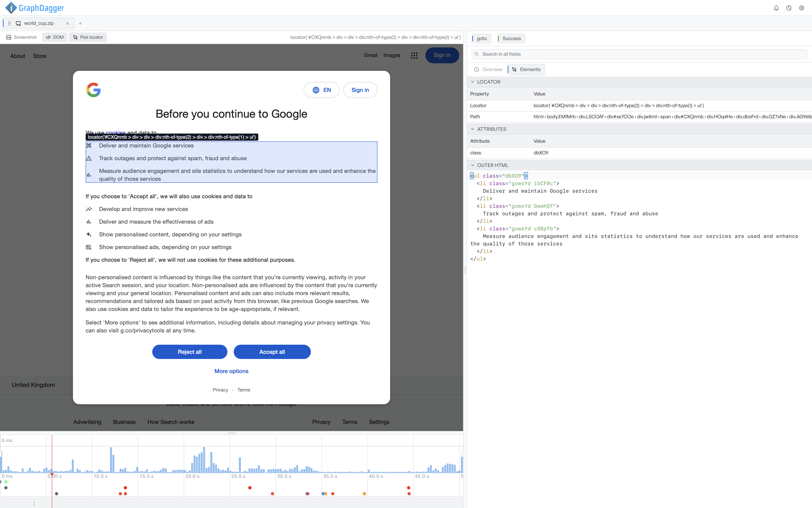Select the Path row value

point(672,117)
